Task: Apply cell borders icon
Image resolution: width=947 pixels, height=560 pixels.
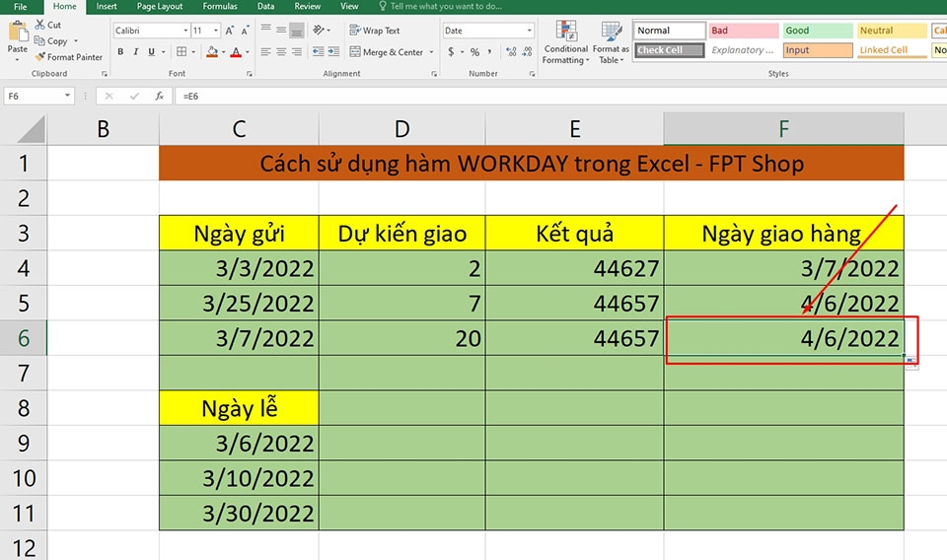Action: click(182, 52)
